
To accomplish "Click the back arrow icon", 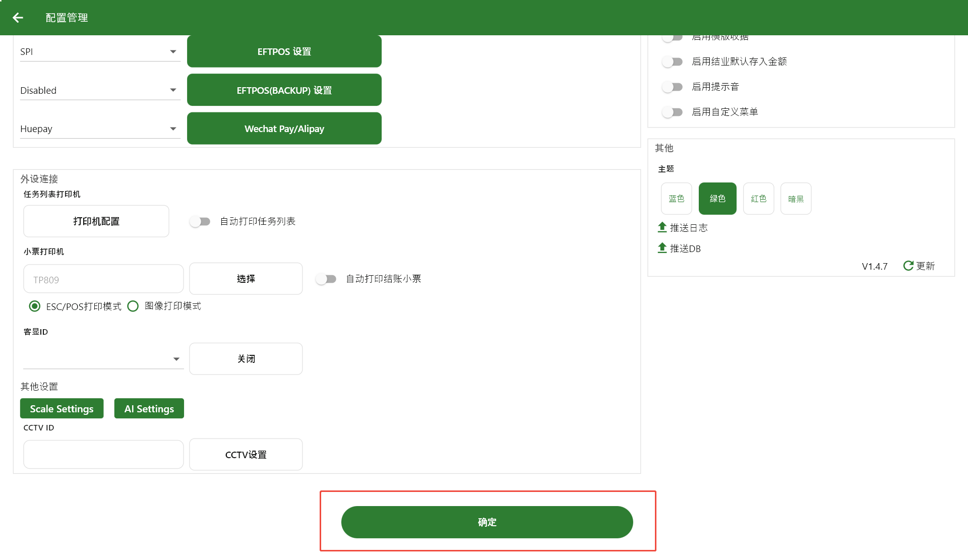I will tap(18, 18).
